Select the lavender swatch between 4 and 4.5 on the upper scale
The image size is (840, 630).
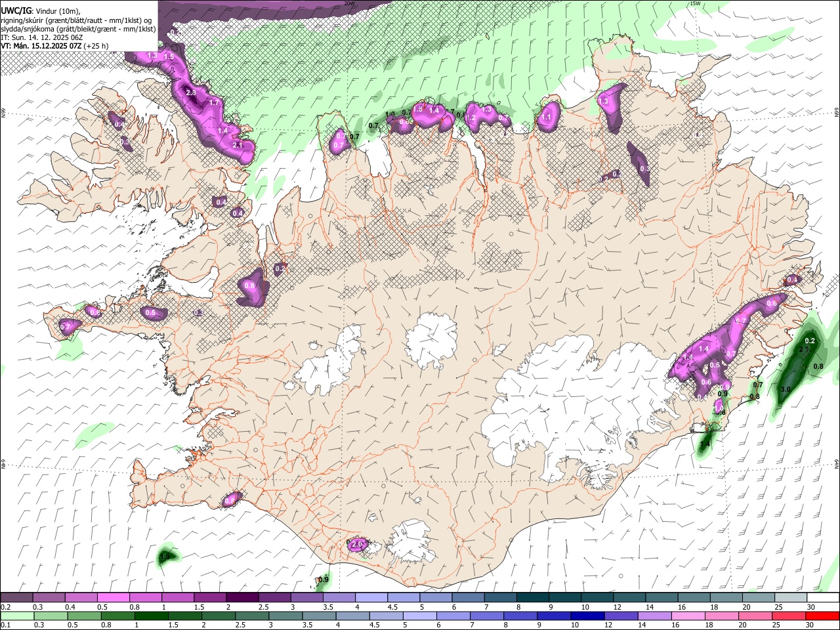371,597
